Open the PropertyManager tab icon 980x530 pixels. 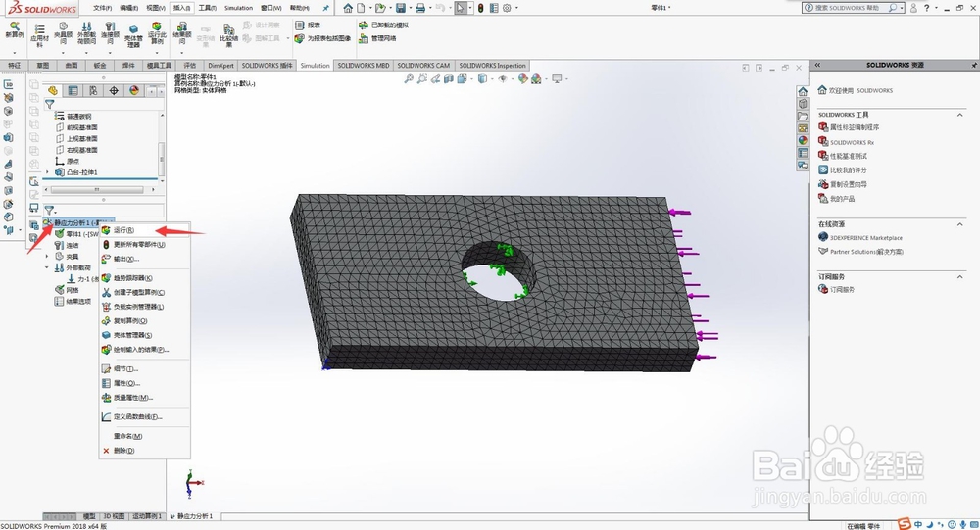tap(73, 91)
